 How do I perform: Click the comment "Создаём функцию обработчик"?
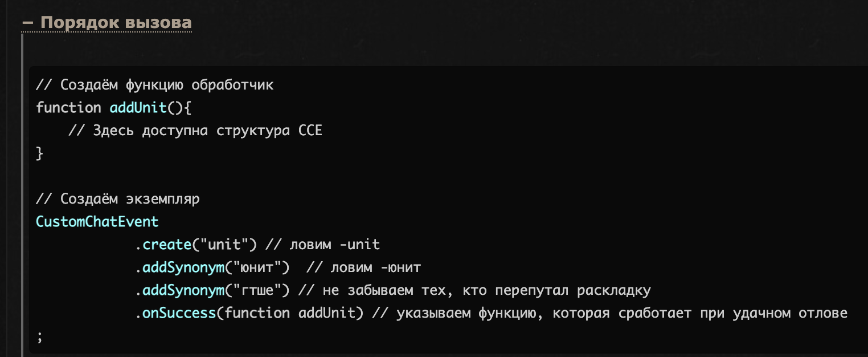(154, 85)
